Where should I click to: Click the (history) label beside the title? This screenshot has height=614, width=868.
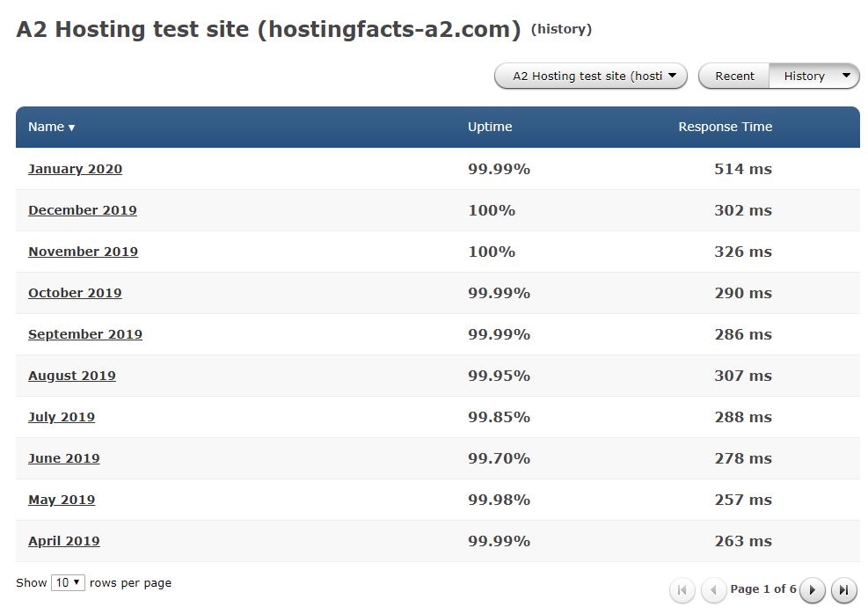coord(561,29)
